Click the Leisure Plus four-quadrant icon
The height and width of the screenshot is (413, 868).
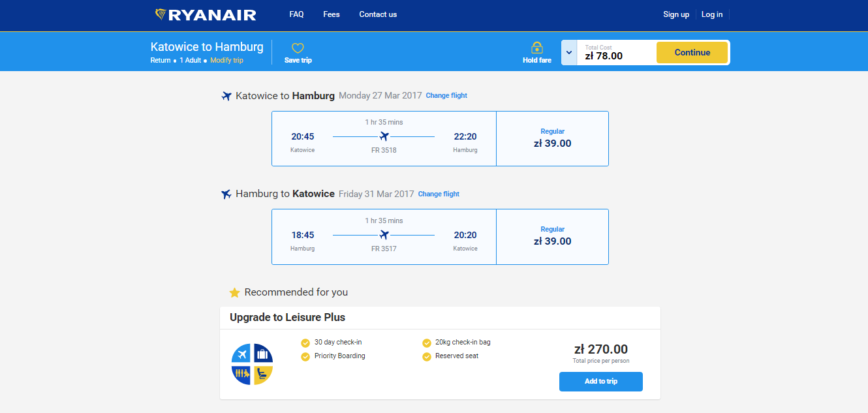[x=252, y=364]
